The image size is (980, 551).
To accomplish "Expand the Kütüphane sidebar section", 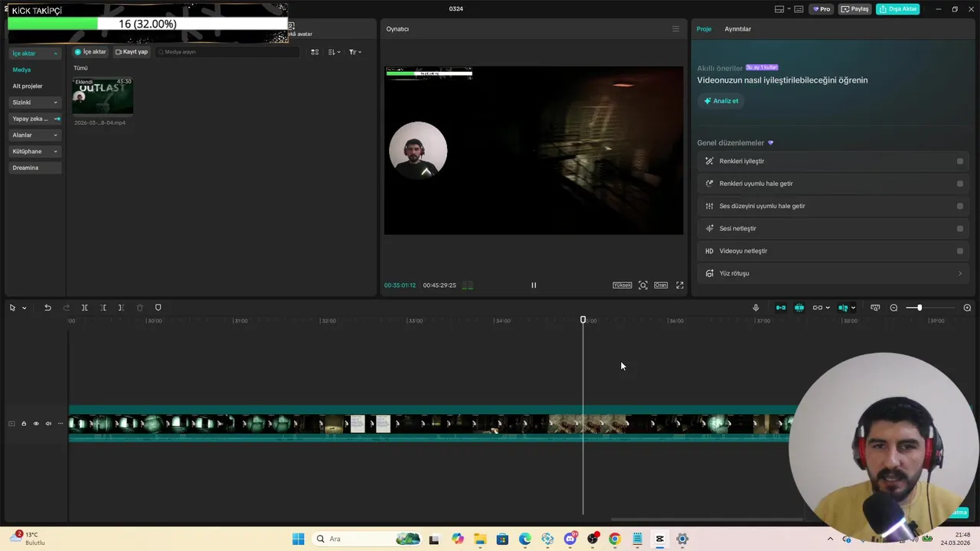I will (x=34, y=152).
